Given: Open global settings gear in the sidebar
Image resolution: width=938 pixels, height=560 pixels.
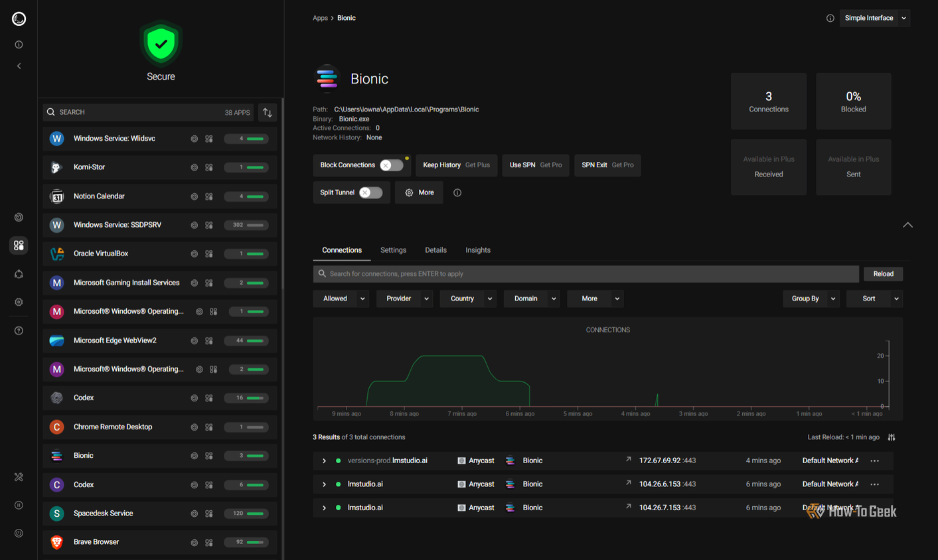Looking at the screenshot, I should click(19, 302).
